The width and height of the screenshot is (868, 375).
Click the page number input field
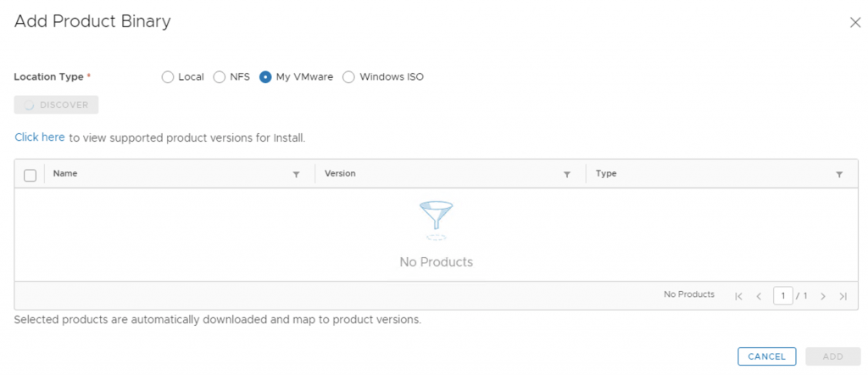coord(782,296)
